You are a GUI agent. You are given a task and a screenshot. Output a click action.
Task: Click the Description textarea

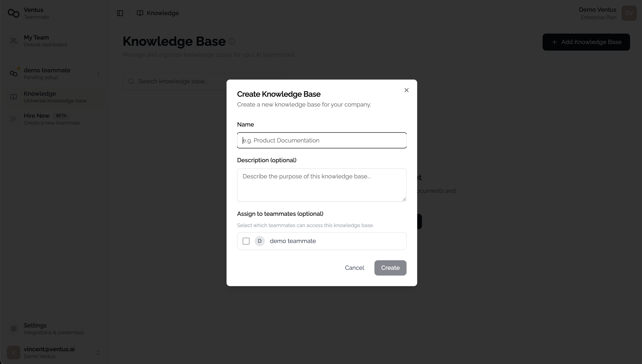321,185
